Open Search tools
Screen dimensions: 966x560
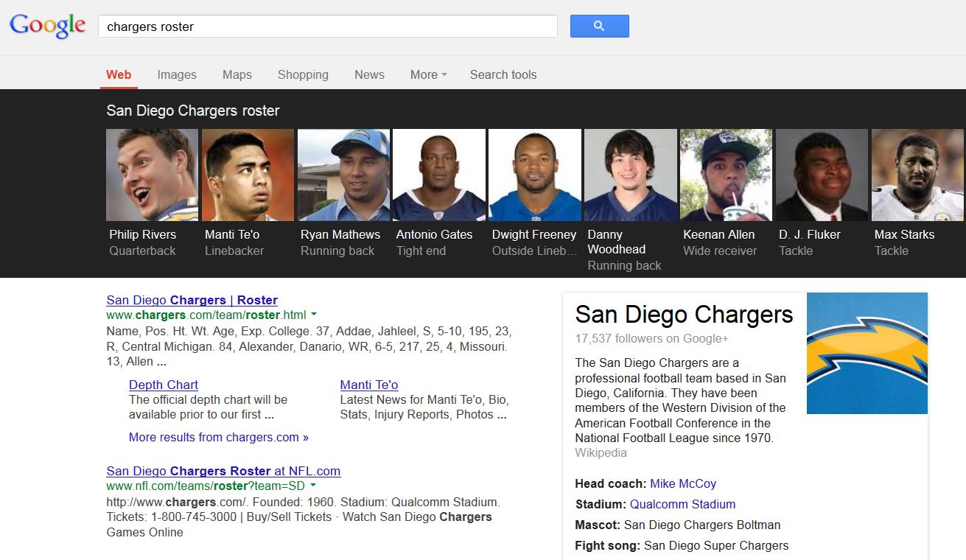coord(503,74)
